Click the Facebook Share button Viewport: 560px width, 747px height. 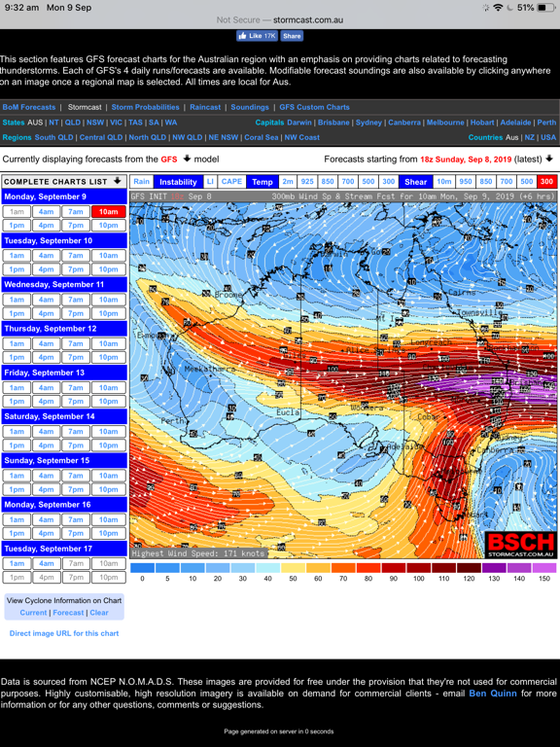click(x=292, y=36)
